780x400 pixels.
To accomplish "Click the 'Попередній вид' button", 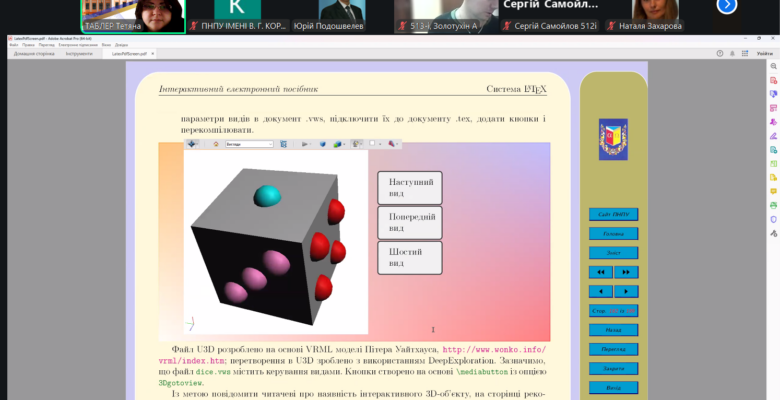I will point(410,223).
